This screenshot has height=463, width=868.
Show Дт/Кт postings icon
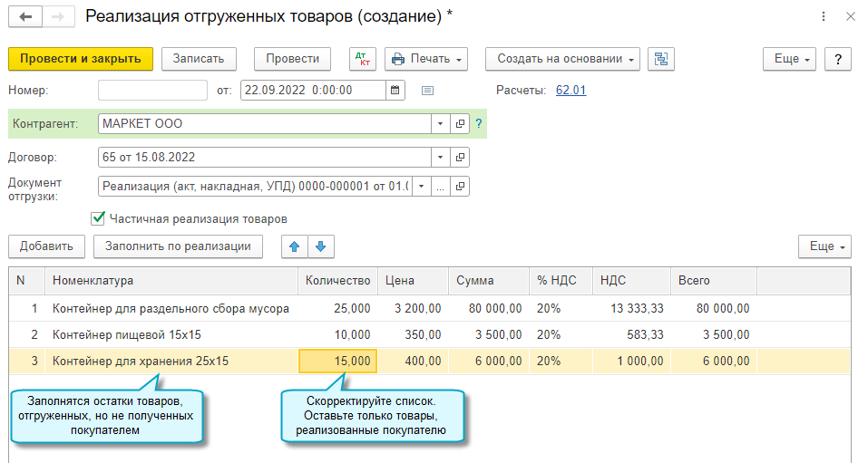[x=363, y=59]
